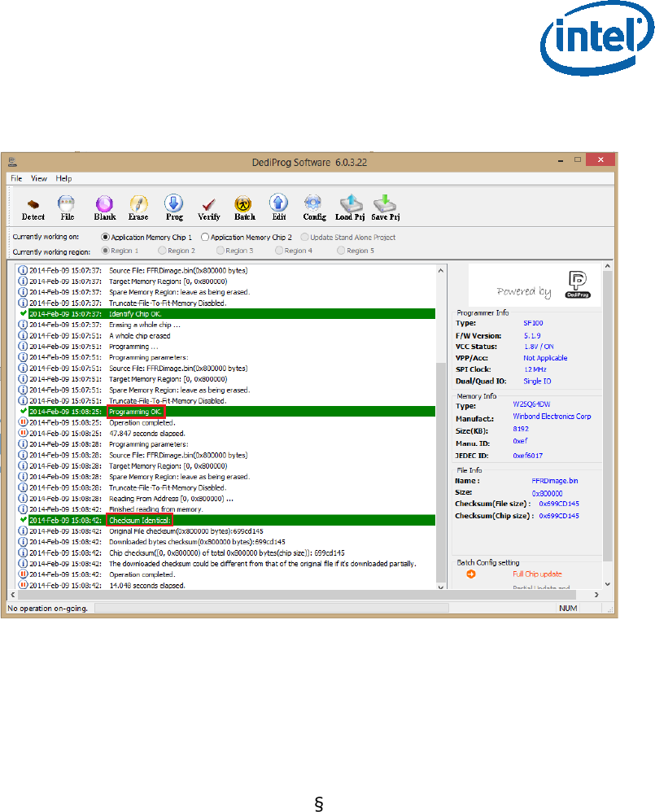The width and height of the screenshot is (655, 812).
Task: Click Checksum(File size) value 0x699CD145
Action: (559, 504)
